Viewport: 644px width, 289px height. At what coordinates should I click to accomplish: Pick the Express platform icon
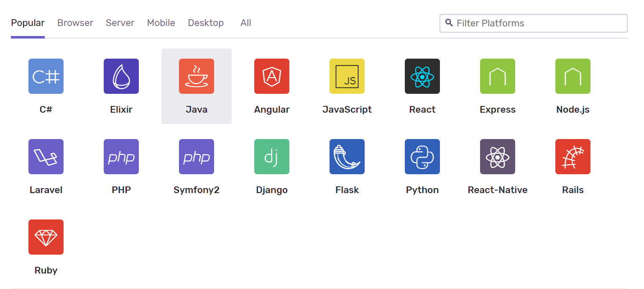pyautogui.click(x=498, y=76)
